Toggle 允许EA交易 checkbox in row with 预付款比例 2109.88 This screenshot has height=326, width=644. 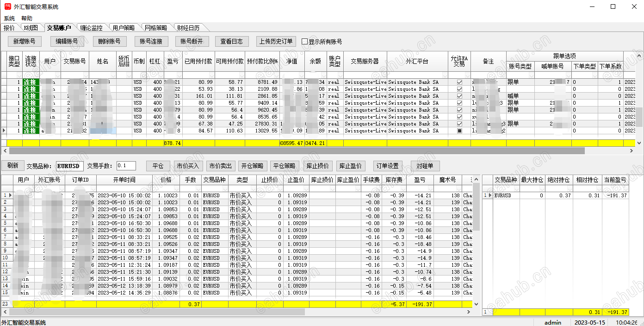[459, 89]
